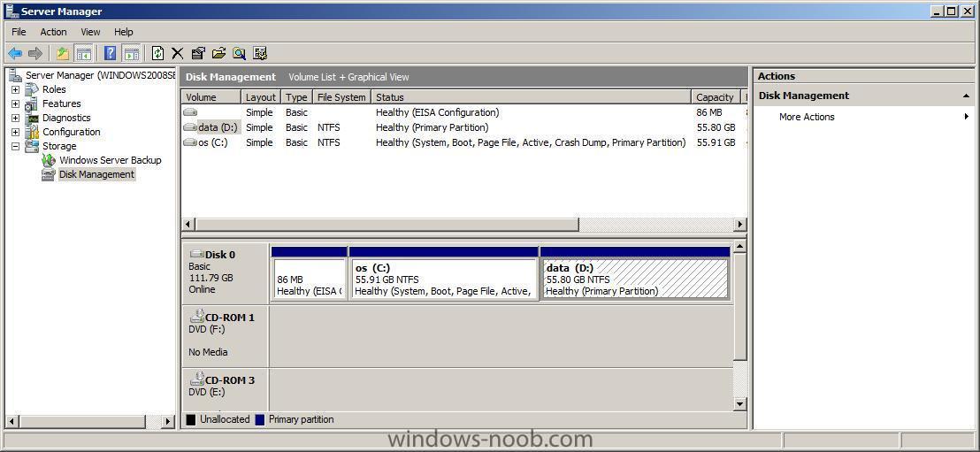Open Properties via the toolbar icon
The width and height of the screenshot is (980, 452).
tap(198, 54)
